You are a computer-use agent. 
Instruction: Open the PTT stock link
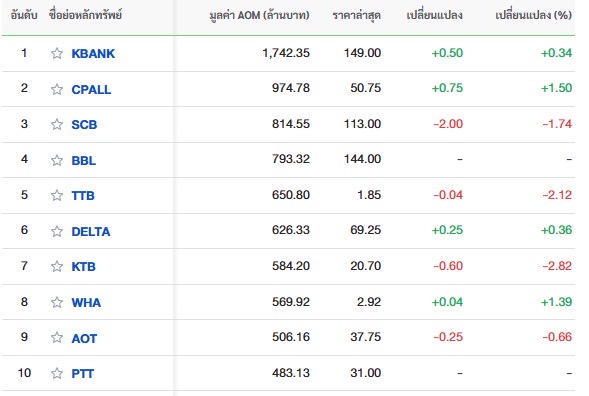coord(83,374)
